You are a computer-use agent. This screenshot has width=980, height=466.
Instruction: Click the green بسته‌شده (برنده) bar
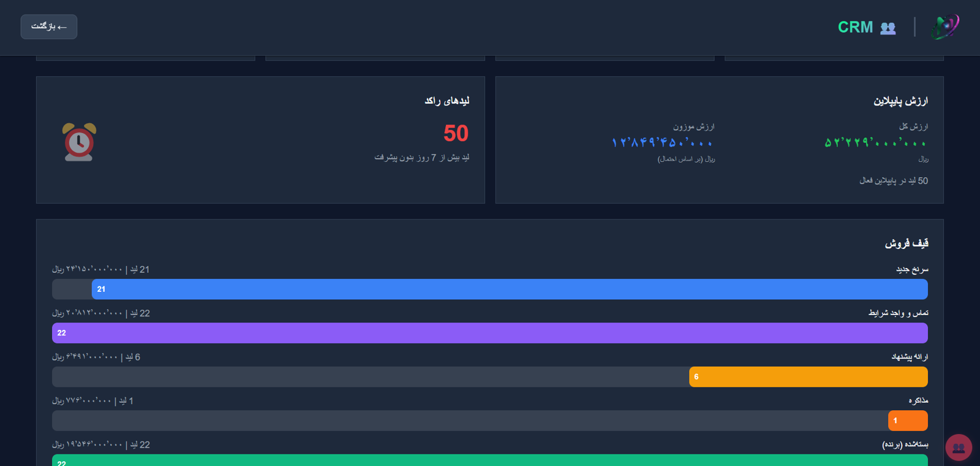pos(490,460)
